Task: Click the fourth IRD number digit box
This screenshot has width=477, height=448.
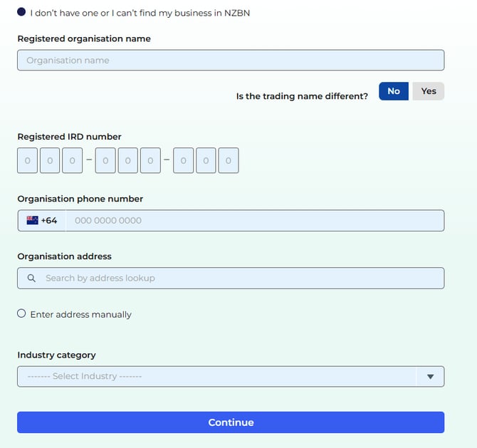Action: (105, 161)
